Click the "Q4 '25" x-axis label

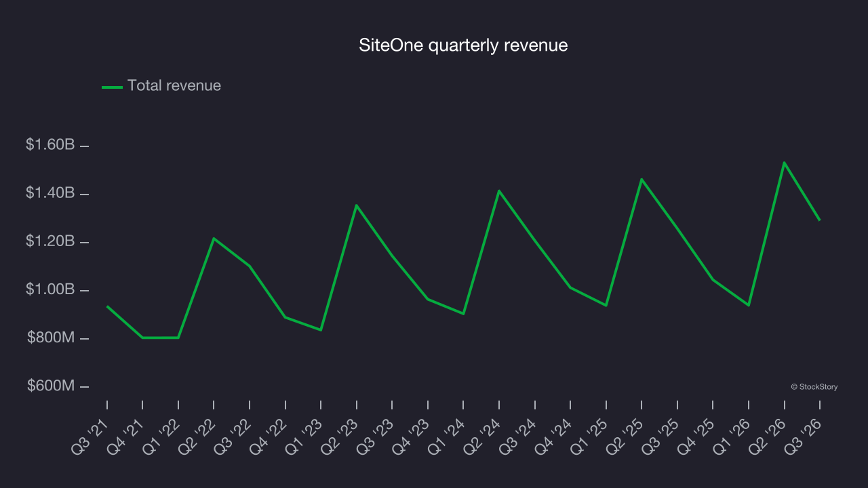point(696,436)
